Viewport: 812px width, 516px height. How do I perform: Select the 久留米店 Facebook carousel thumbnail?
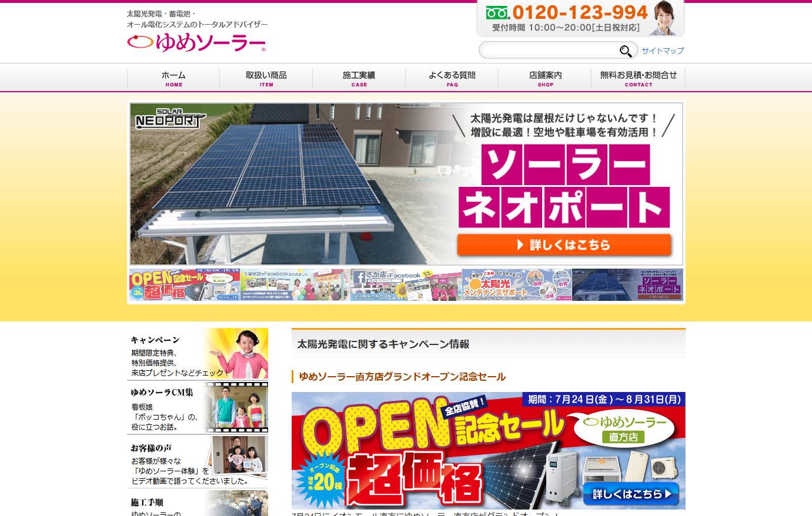click(x=295, y=285)
